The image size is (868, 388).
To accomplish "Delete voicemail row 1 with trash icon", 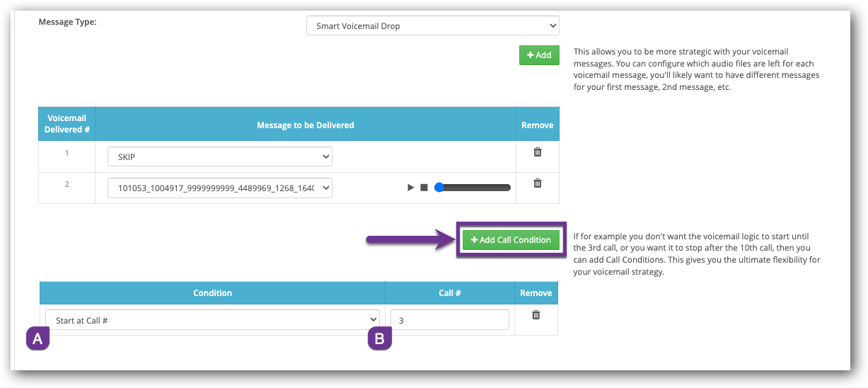I will (537, 152).
